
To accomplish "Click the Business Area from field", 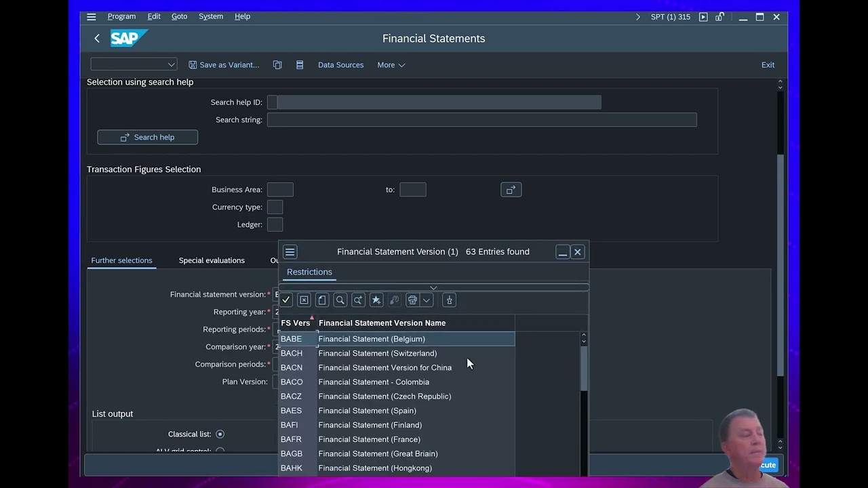I will (280, 190).
